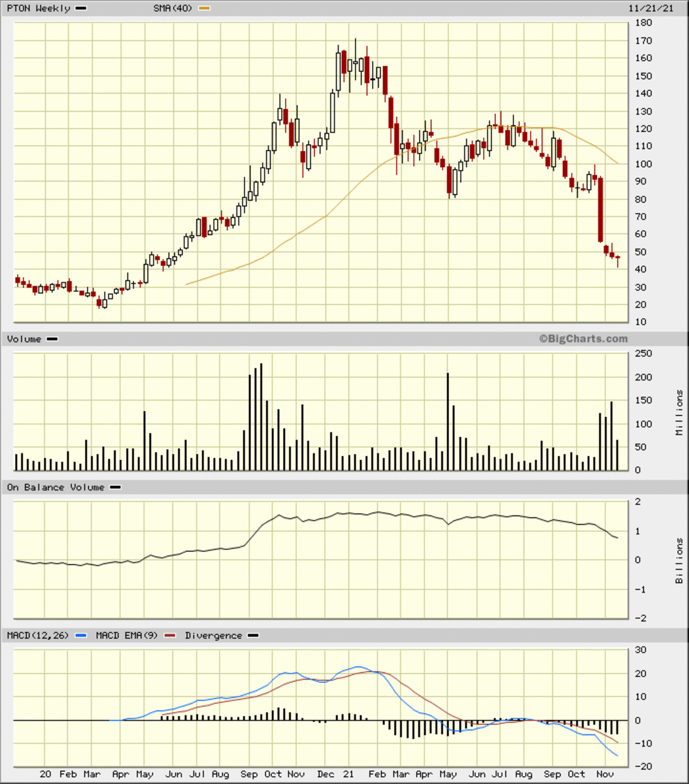Click the black PTON Weekly legend swatch
The image size is (689, 784).
[x=81, y=8]
